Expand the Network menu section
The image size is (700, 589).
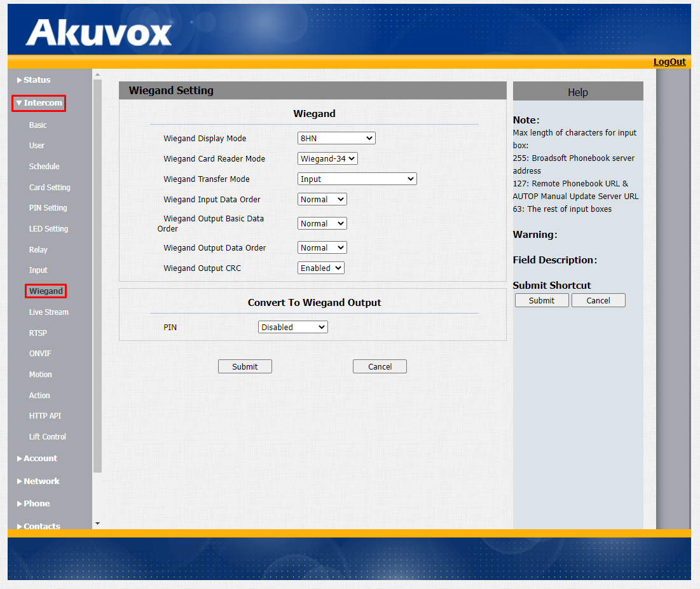click(x=41, y=482)
